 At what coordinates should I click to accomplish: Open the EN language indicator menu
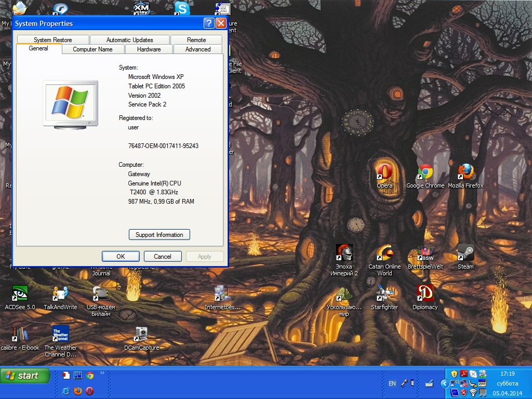coord(392,383)
